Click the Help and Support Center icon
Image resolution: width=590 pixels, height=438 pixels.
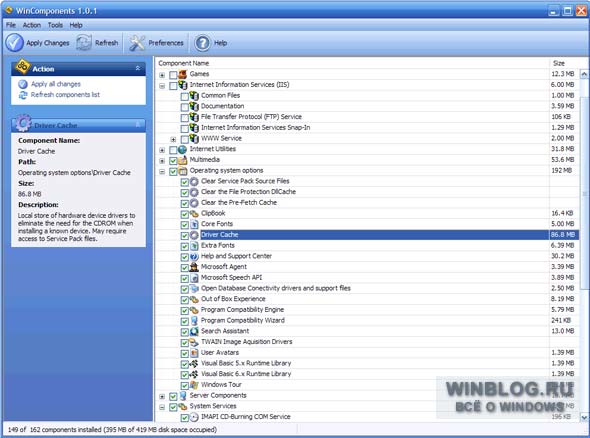click(194, 257)
